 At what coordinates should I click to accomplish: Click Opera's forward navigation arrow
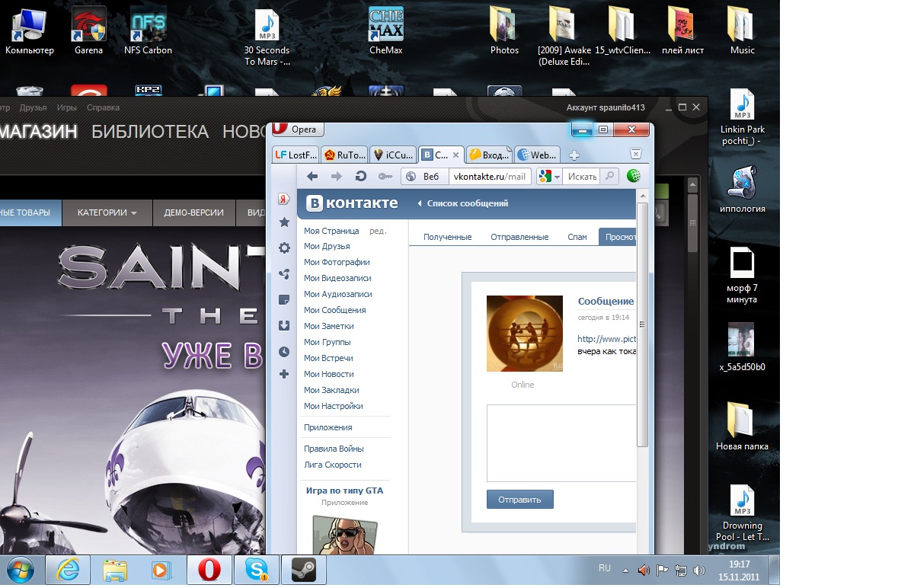pyautogui.click(x=336, y=176)
